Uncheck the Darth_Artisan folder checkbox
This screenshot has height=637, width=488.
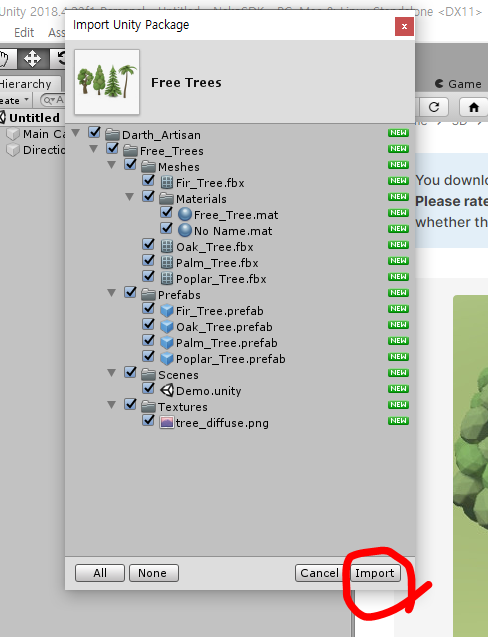coord(94,132)
